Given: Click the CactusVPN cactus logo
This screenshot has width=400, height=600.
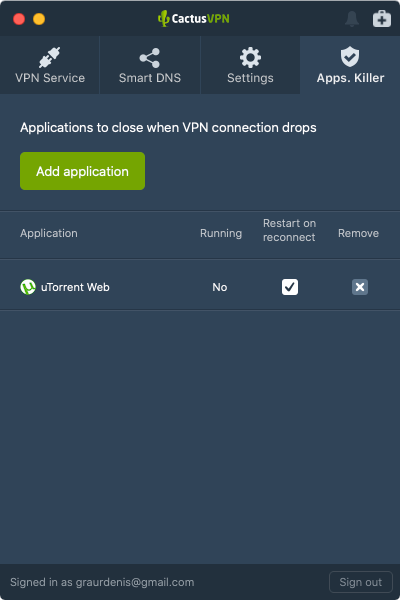Looking at the screenshot, I should 163,18.
